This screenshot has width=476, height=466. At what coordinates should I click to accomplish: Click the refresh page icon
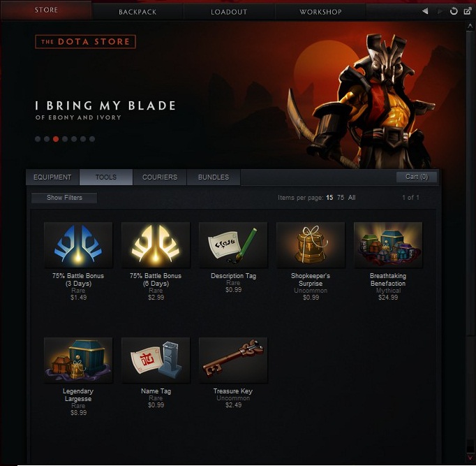454,11
